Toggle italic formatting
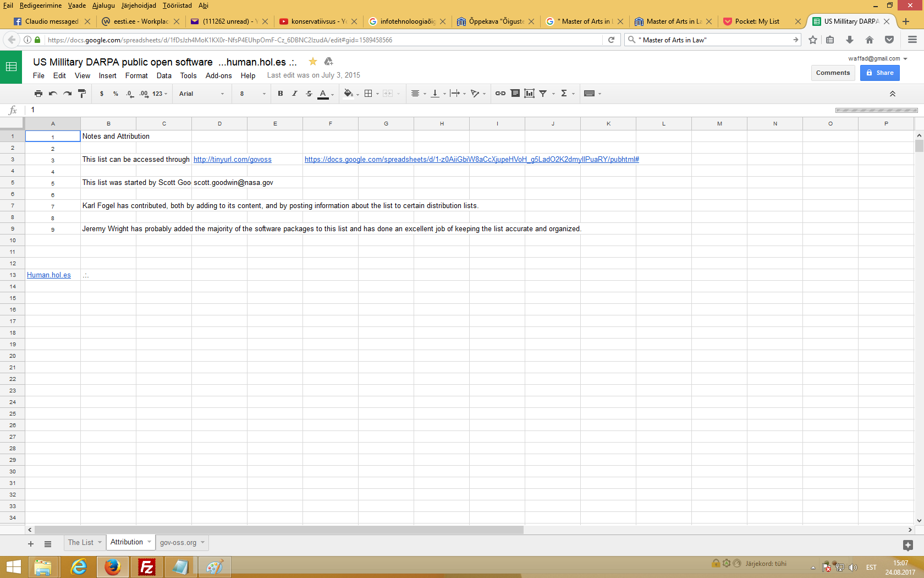The height and width of the screenshot is (578, 924). coord(295,94)
